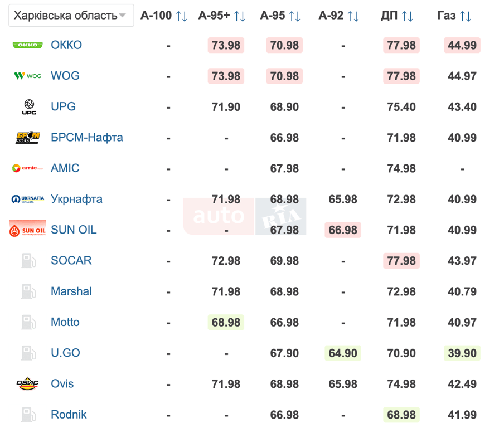Click the Motto gas pump icon
Image resolution: width=504 pixels, height=428 pixels.
tap(28, 322)
